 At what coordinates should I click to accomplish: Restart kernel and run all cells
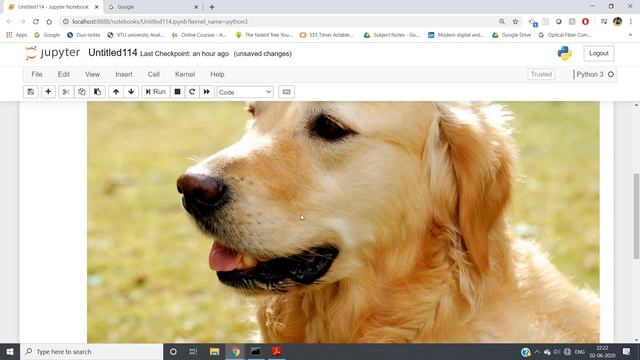point(207,92)
